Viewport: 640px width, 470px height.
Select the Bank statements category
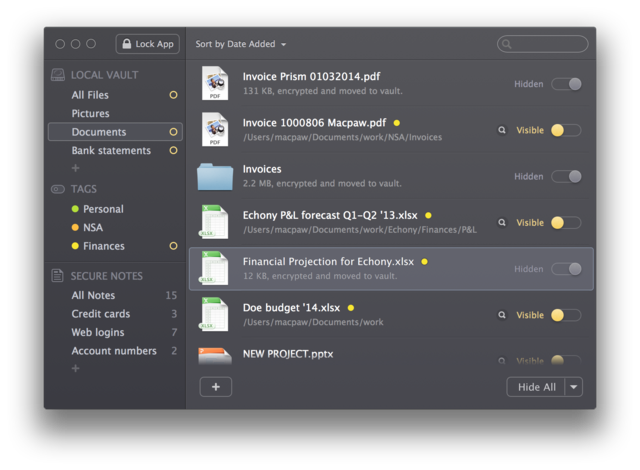111,151
